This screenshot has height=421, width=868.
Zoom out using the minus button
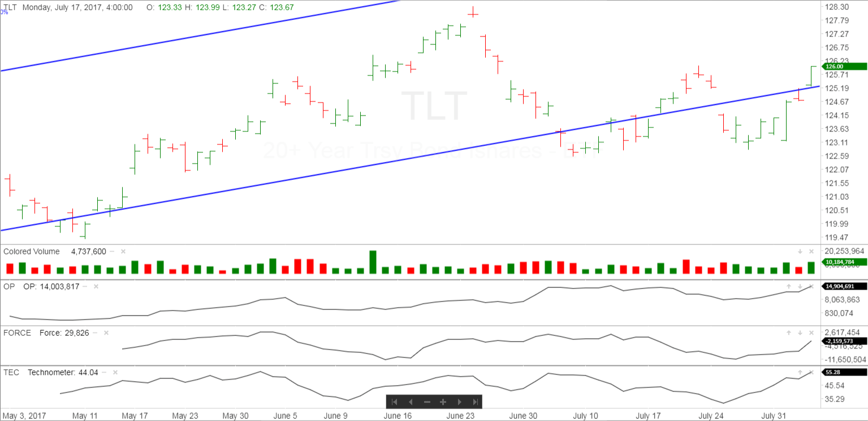427,402
